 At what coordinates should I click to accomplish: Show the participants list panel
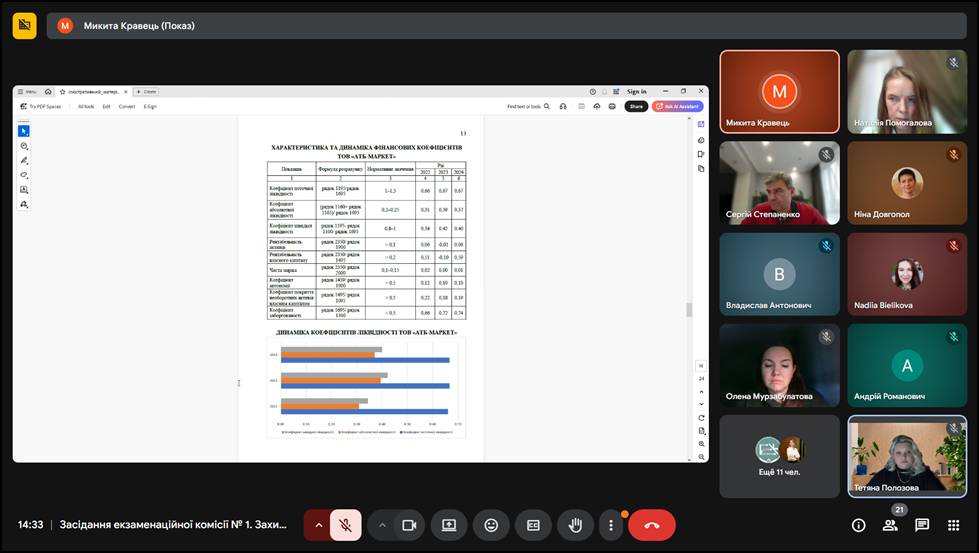[890, 525]
